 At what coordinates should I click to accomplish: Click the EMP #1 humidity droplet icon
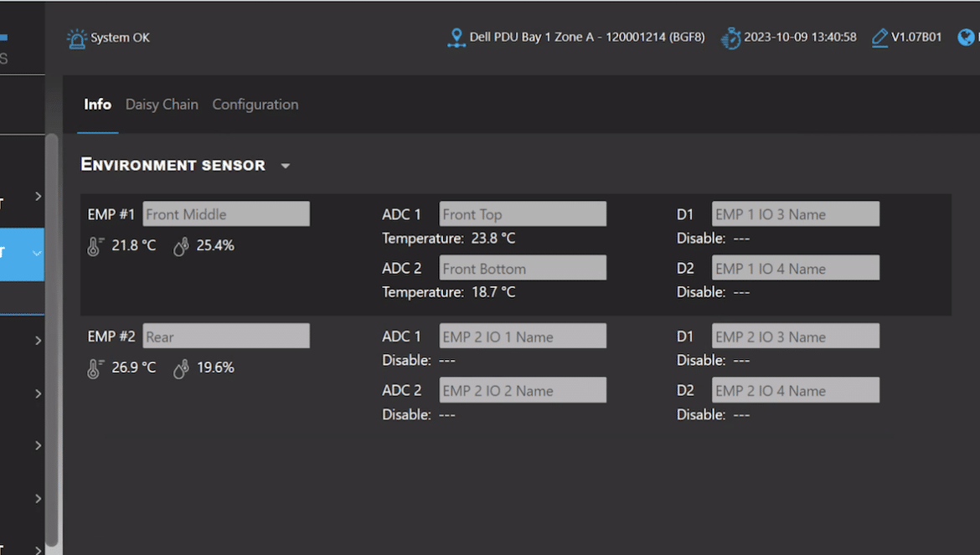[181, 246]
